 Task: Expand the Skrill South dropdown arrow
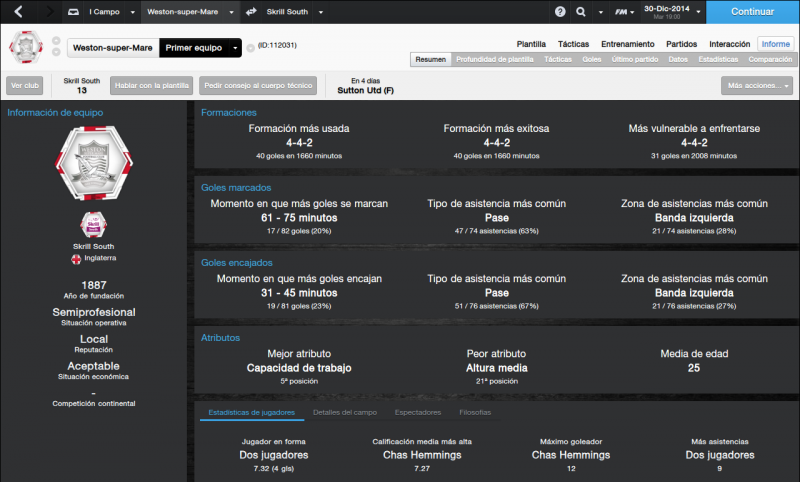(321, 12)
